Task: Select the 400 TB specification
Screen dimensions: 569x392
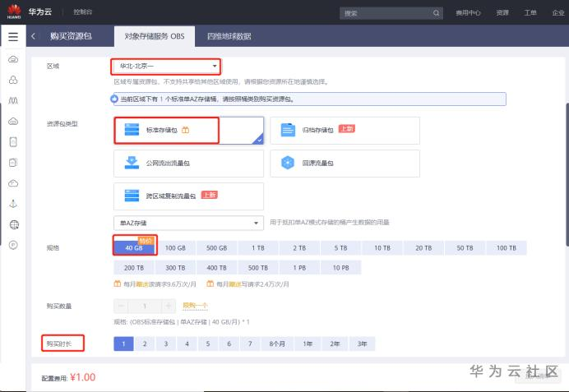Action: pyautogui.click(x=216, y=268)
